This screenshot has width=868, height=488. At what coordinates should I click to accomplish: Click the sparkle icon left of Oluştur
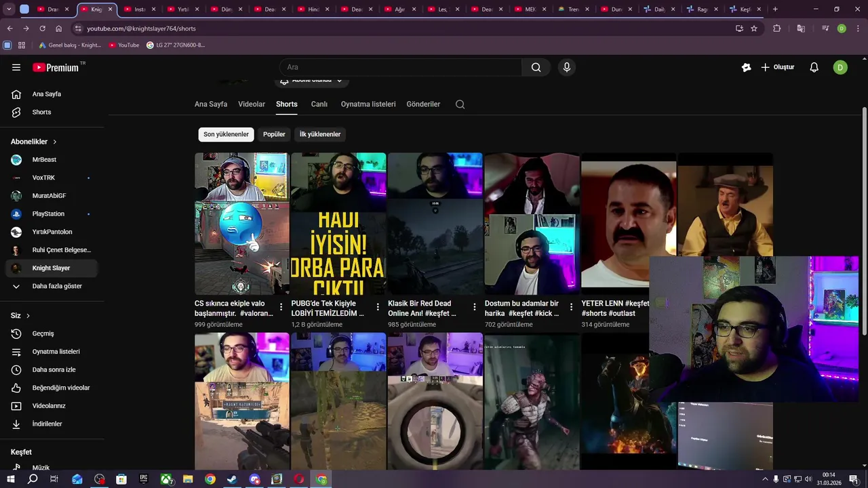[747, 67]
